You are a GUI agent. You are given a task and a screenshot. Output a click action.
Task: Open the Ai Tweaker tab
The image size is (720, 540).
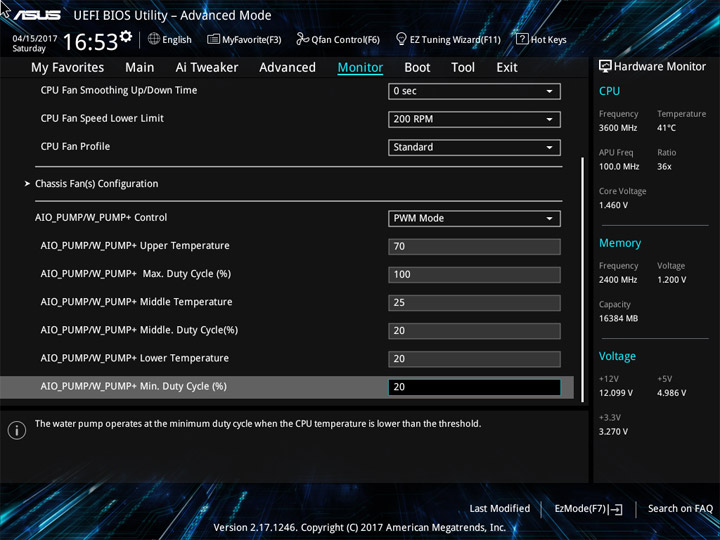click(x=207, y=68)
